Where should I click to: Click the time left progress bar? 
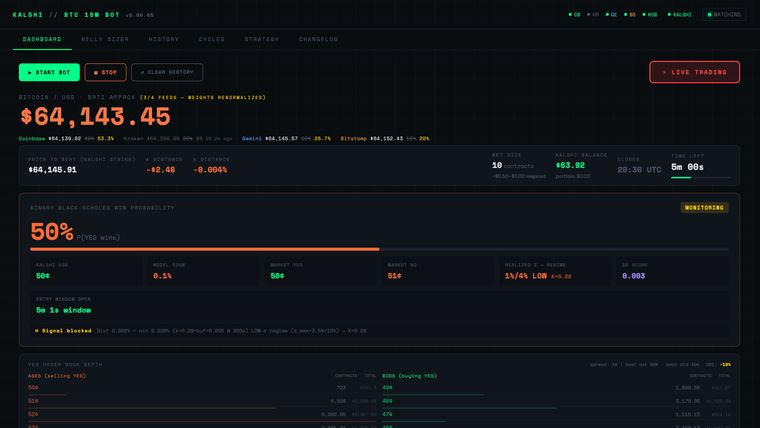700,177
